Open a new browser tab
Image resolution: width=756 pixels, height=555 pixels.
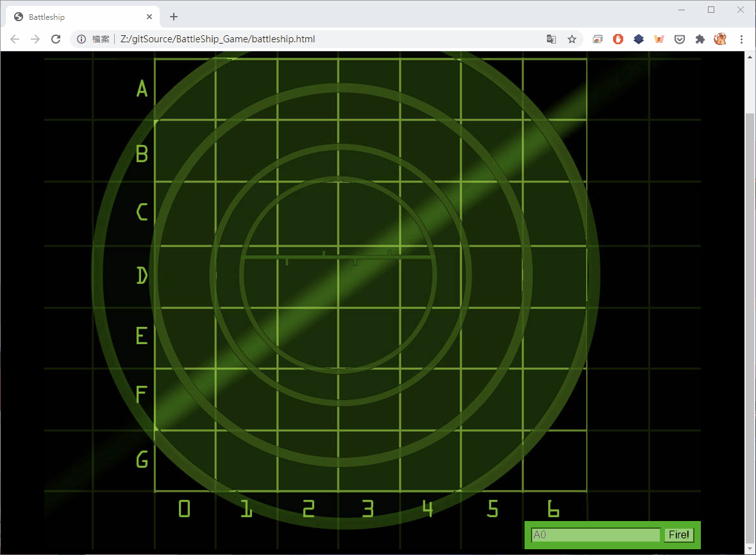click(x=174, y=17)
